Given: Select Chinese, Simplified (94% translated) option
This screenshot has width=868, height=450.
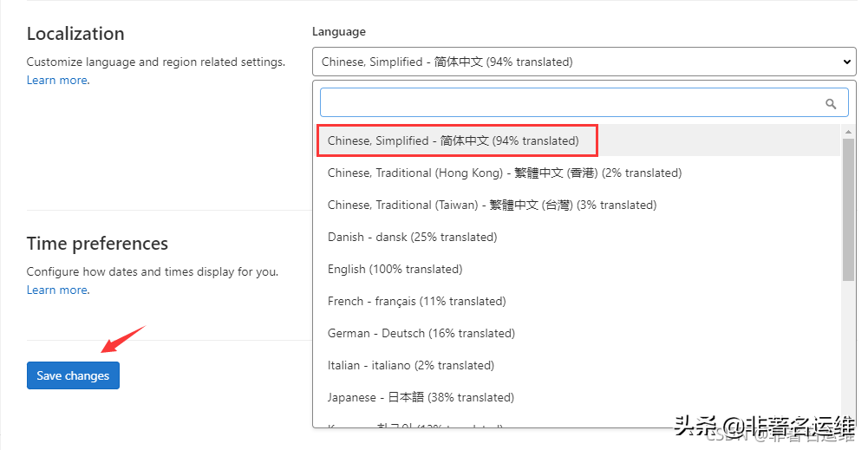Looking at the screenshot, I should 578,140.
